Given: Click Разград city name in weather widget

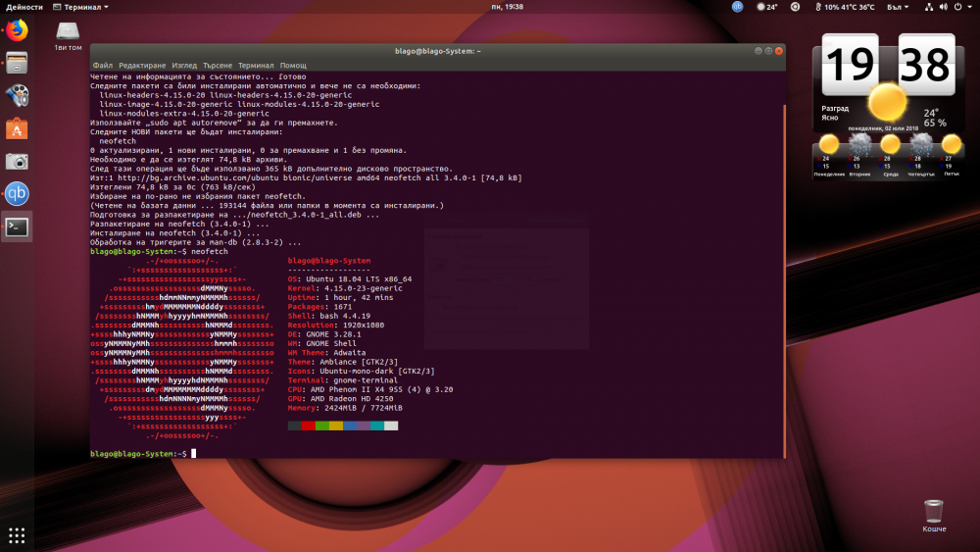Looking at the screenshot, I should (835, 108).
